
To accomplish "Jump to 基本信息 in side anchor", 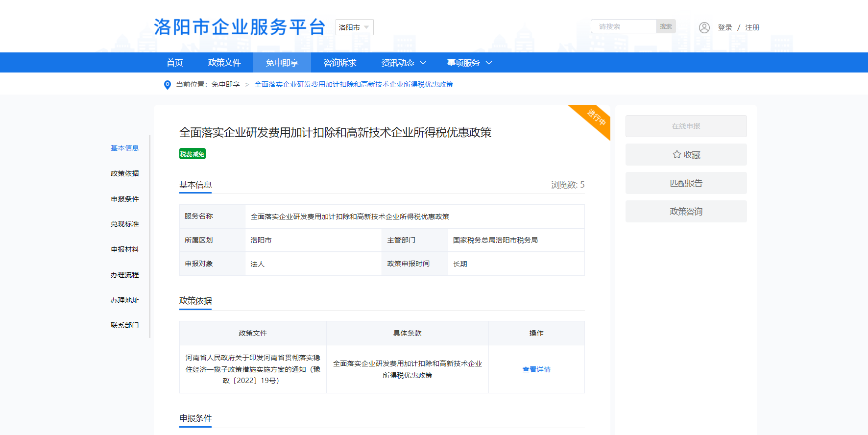I will click(125, 148).
